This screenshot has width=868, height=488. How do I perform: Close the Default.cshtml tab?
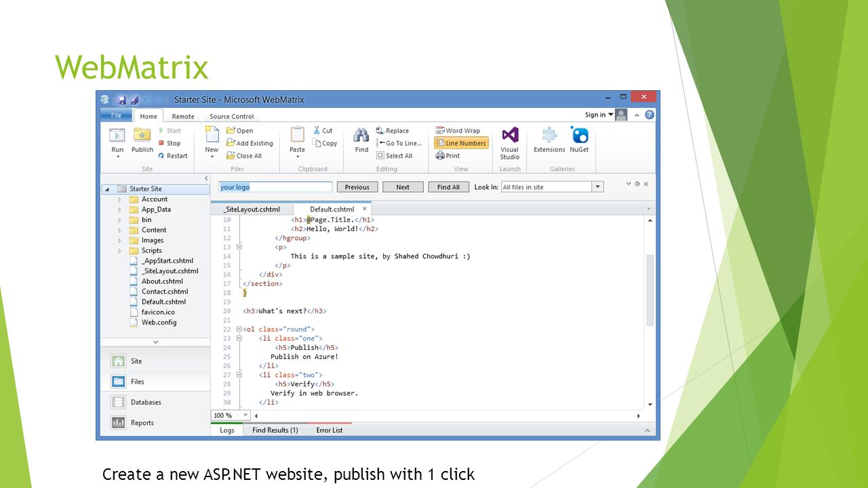pos(364,209)
